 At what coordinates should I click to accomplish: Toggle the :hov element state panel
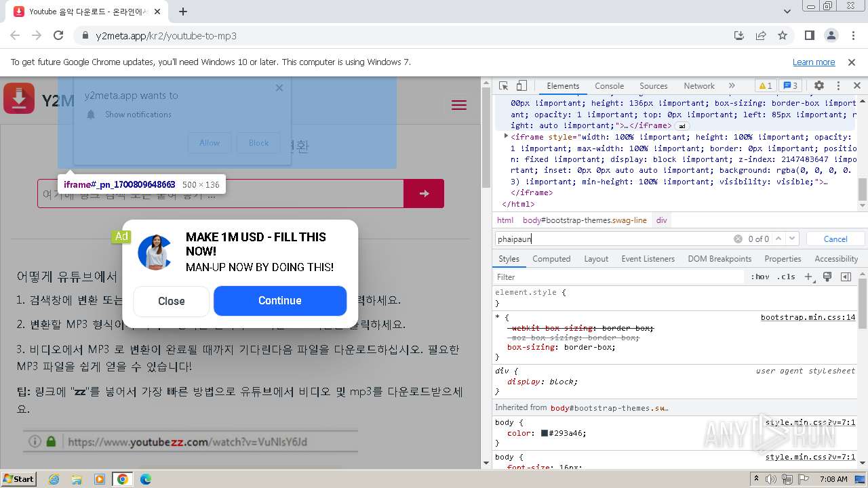click(760, 277)
